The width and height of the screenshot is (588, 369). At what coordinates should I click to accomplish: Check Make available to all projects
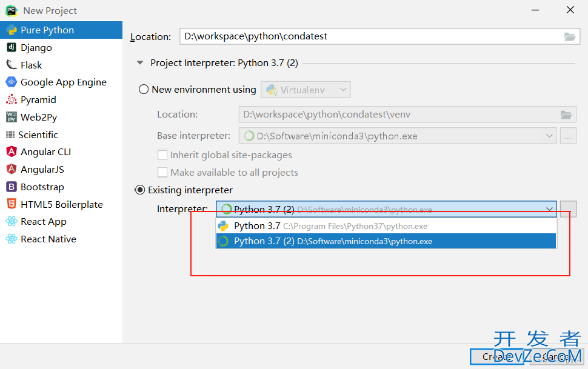click(x=162, y=172)
